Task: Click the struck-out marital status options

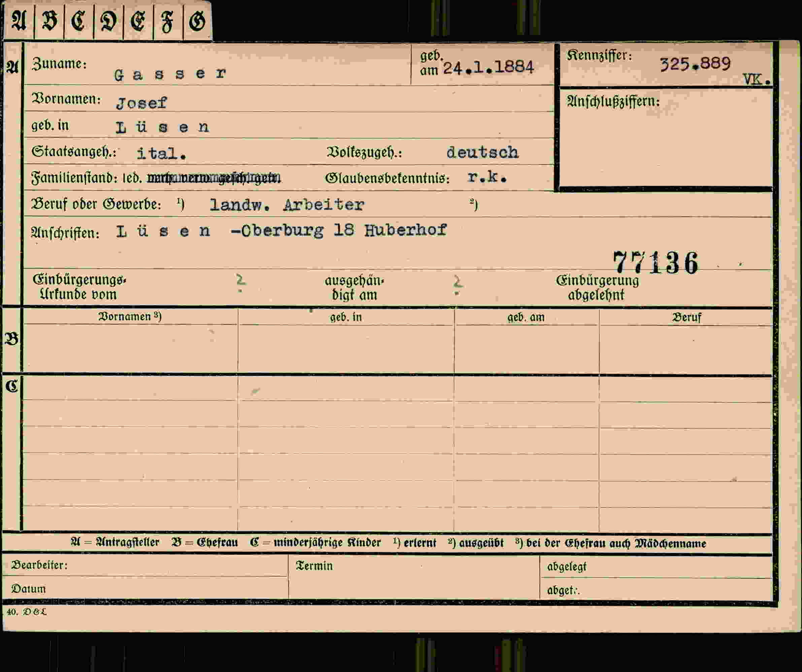Action: tap(214, 178)
